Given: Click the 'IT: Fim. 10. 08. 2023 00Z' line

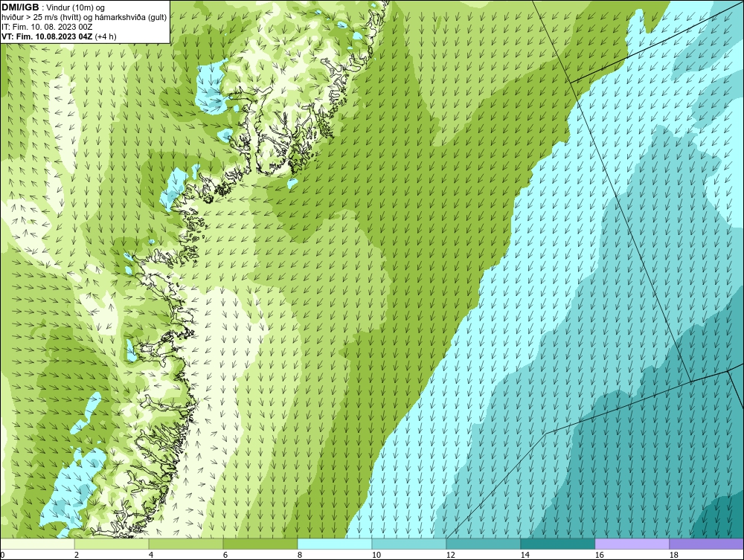Looking at the screenshot, I should [x=47, y=27].
